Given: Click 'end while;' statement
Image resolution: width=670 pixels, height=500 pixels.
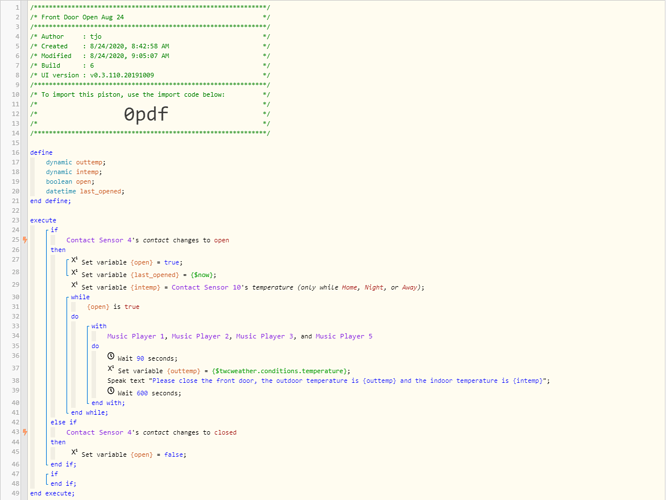Looking at the screenshot, I should coord(89,413).
